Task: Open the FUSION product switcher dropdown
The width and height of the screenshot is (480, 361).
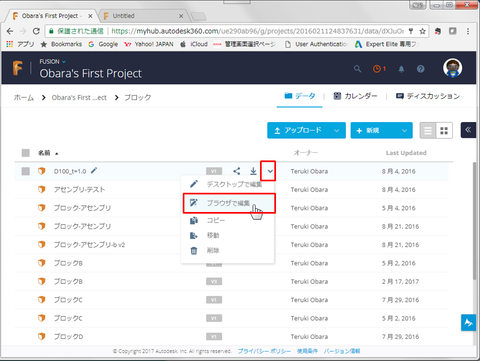Action: (53, 62)
